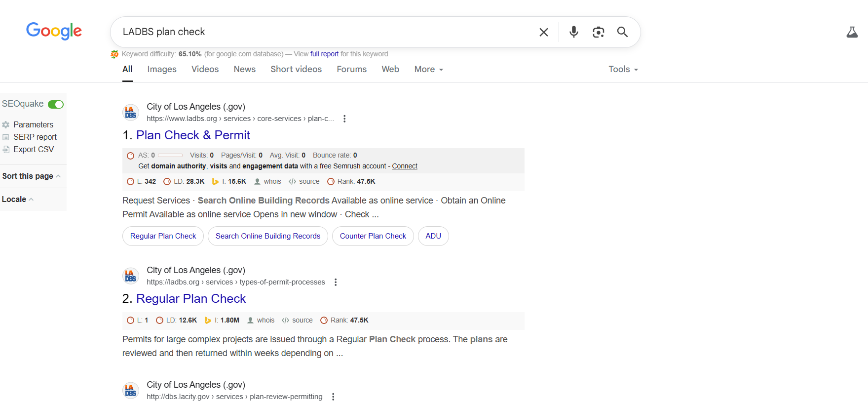Viewport: 868px width, 404px height.
Task: Click into the LADBS plan check search field
Action: pos(321,32)
